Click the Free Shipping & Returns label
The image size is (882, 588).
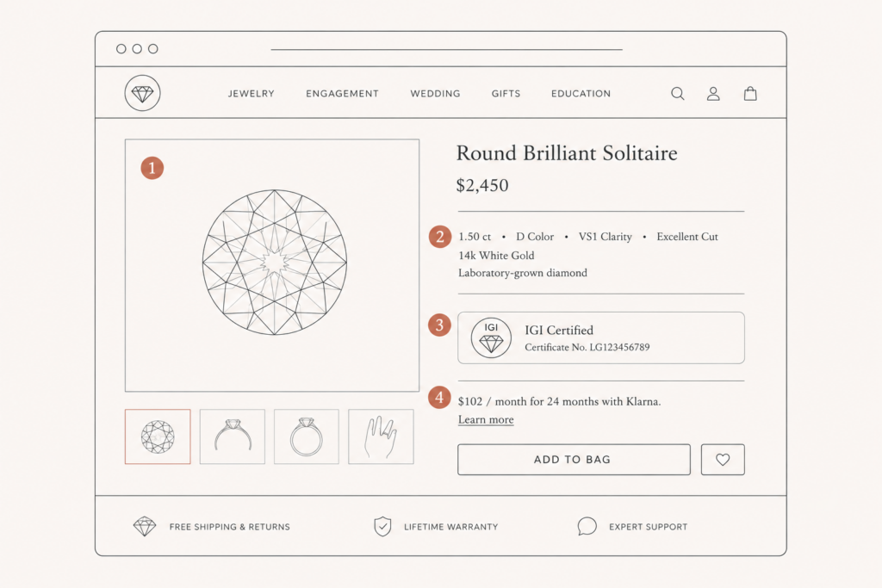point(229,527)
